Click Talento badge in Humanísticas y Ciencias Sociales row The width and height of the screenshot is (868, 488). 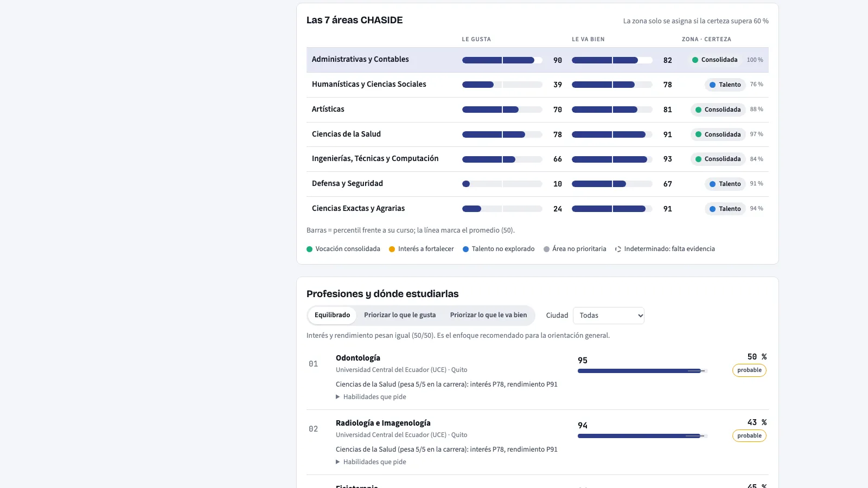tap(725, 85)
